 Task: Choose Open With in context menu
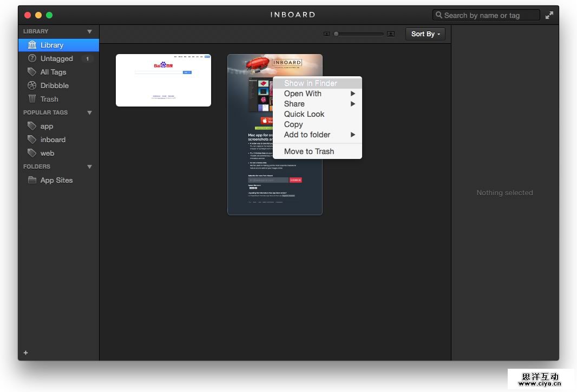tap(317, 94)
